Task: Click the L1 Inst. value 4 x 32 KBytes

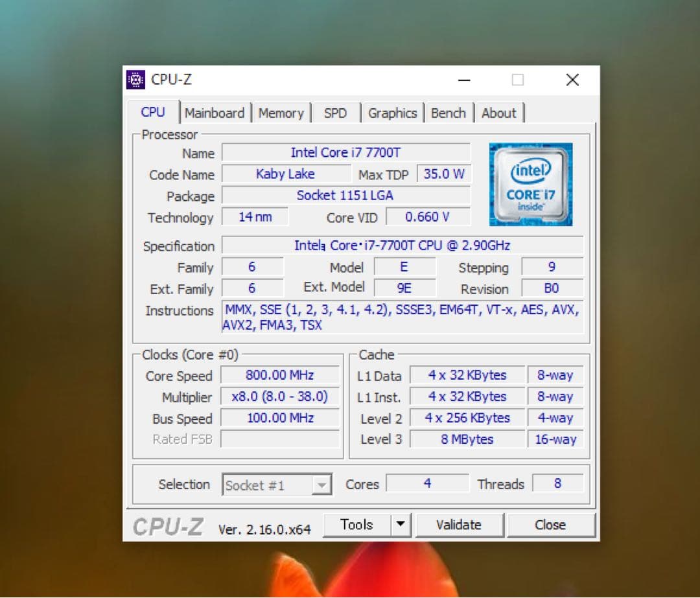Action: click(467, 397)
